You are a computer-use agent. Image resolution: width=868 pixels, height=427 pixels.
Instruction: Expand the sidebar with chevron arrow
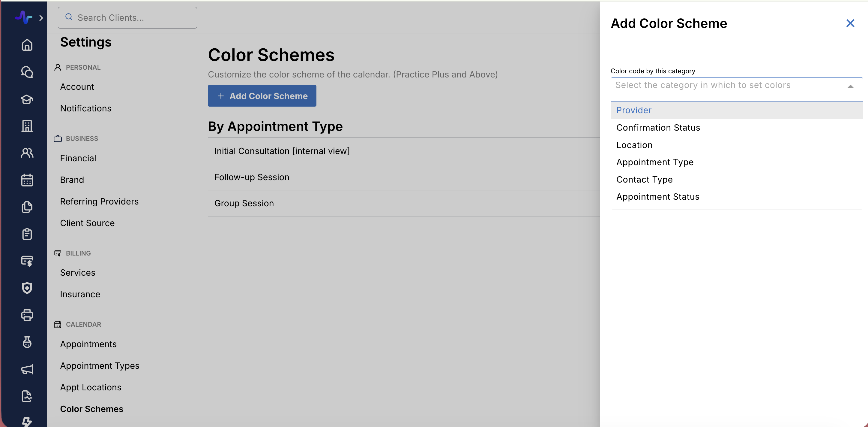41,17
